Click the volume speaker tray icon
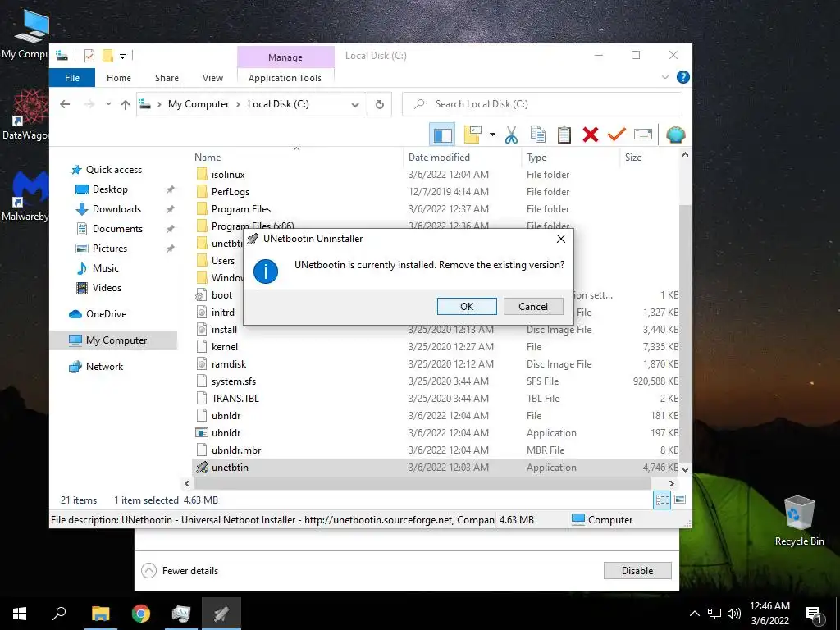 [734, 614]
